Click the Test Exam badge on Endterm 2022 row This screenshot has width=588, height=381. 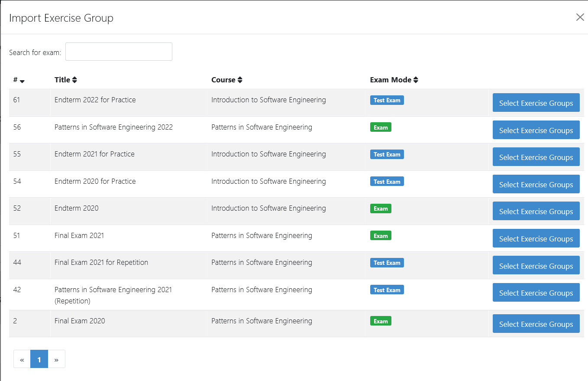tap(387, 100)
